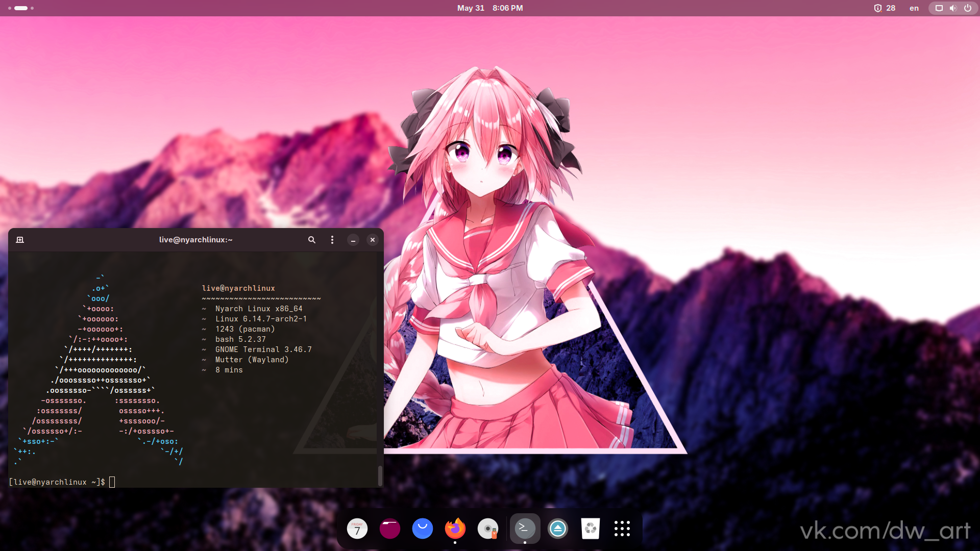Open the trash bin in dock

click(591, 529)
